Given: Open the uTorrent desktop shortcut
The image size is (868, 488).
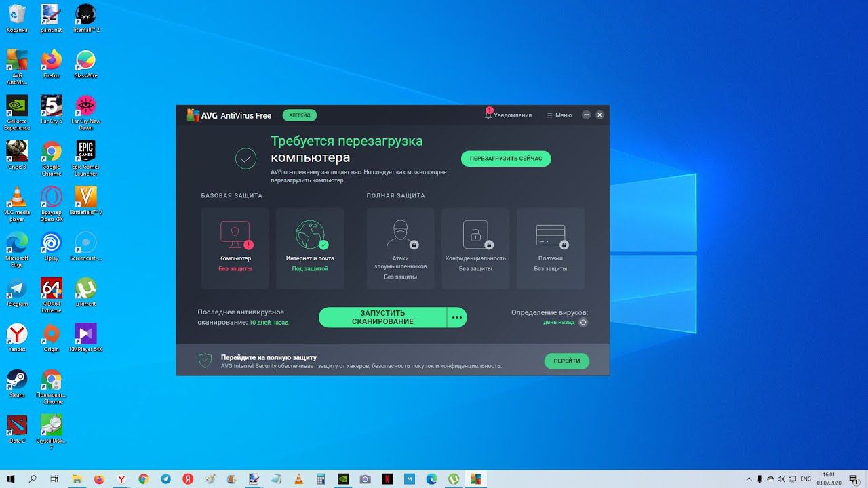Looking at the screenshot, I should pos(85,292).
